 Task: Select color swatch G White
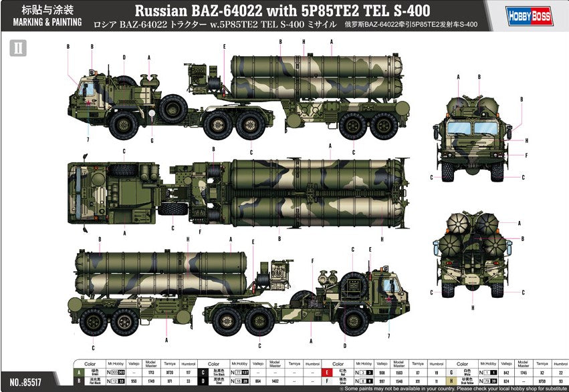pyautogui.click(x=451, y=373)
